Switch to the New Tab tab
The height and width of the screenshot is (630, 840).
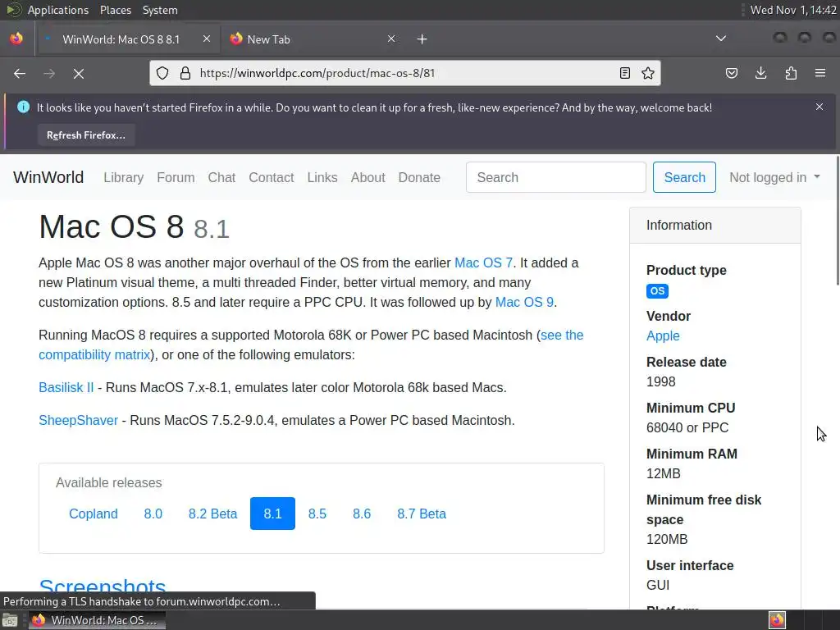313,39
